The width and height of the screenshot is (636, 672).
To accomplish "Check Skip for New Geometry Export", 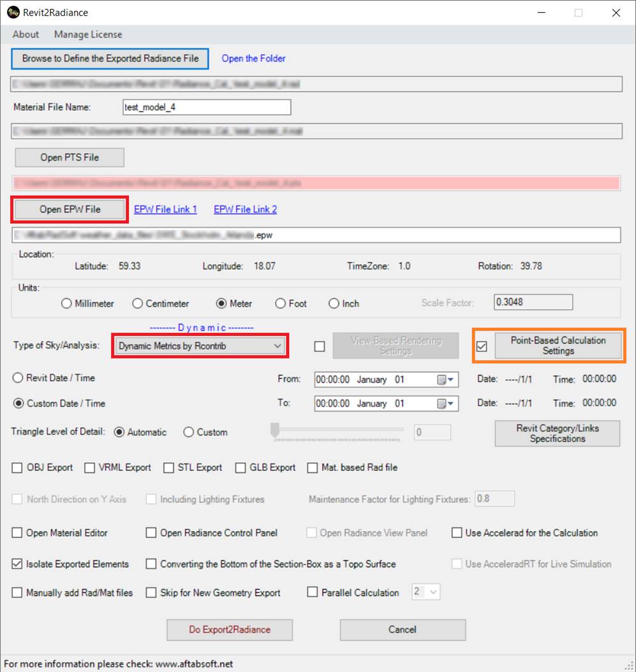I will (x=151, y=593).
